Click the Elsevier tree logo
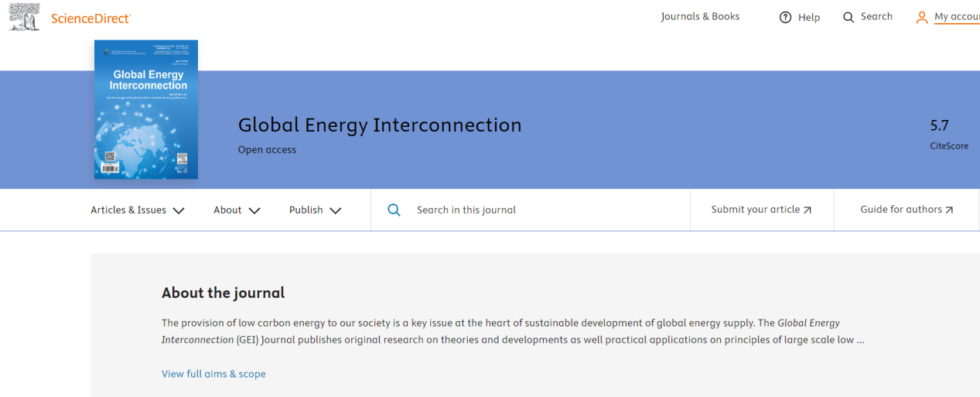980x397 pixels. click(x=24, y=17)
